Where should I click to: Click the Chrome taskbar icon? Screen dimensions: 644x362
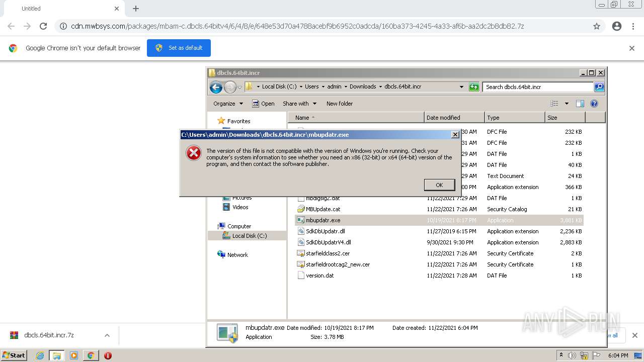pyautogui.click(x=91, y=355)
